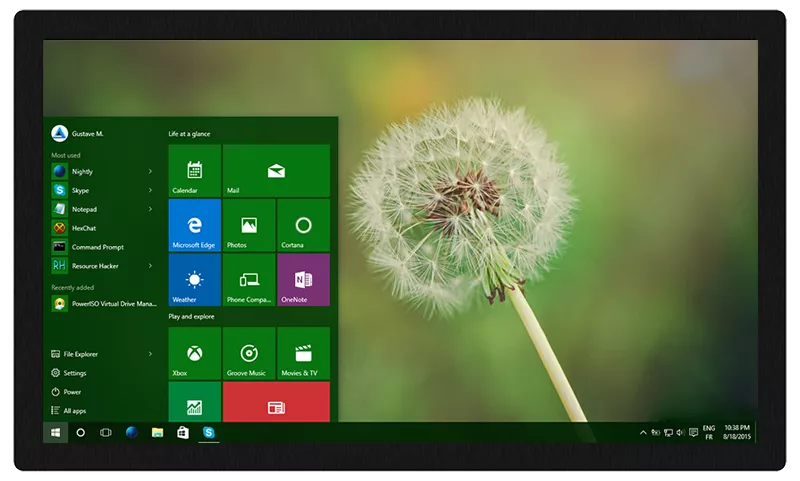
Task: Expand the Notepad jump list arrow
Action: pyautogui.click(x=151, y=209)
